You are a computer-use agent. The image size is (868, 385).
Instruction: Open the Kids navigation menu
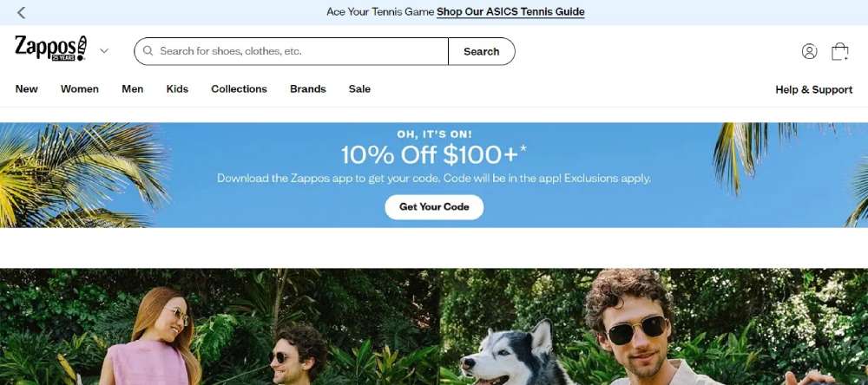pos(177,89)
